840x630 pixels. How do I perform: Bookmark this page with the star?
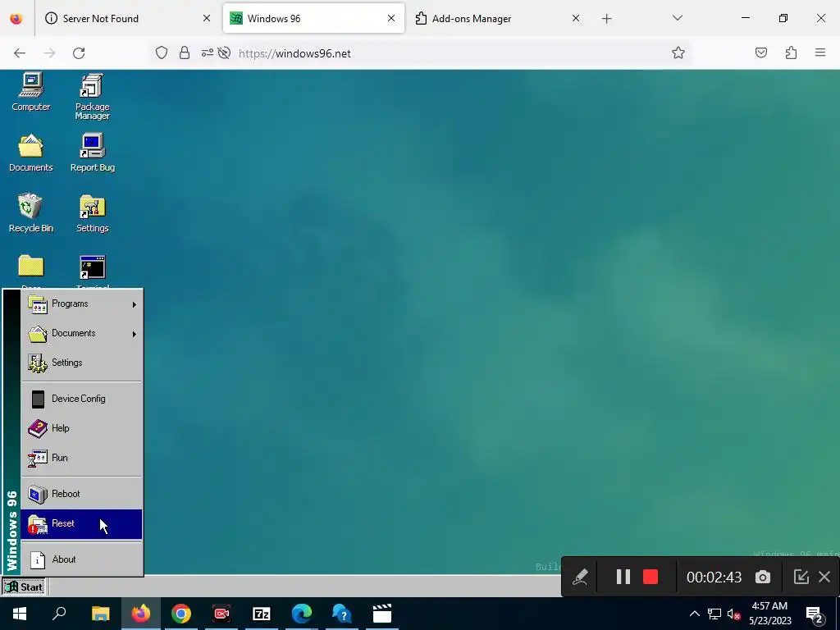[678, 53]
